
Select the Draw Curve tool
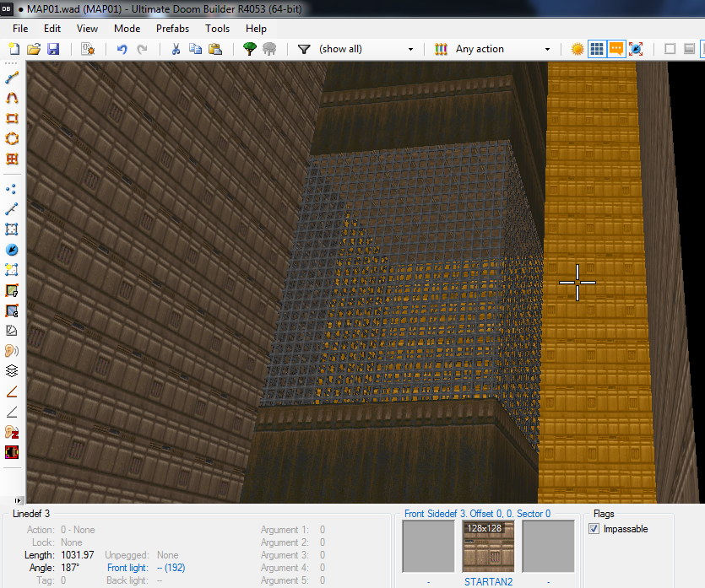(12, 98)
